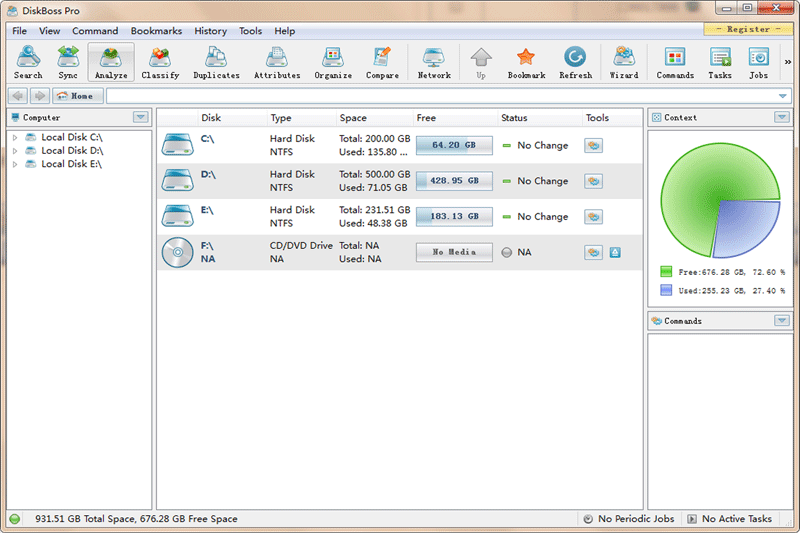Viewport: 800px width, 533px height.
Task: Open tools icon for disk C:\
Action: [594, 145]
